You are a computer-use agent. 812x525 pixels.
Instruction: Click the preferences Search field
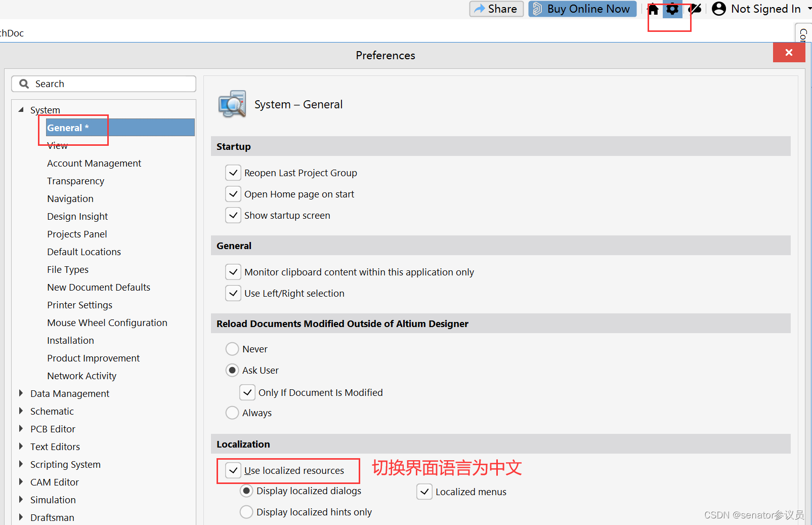111,84
